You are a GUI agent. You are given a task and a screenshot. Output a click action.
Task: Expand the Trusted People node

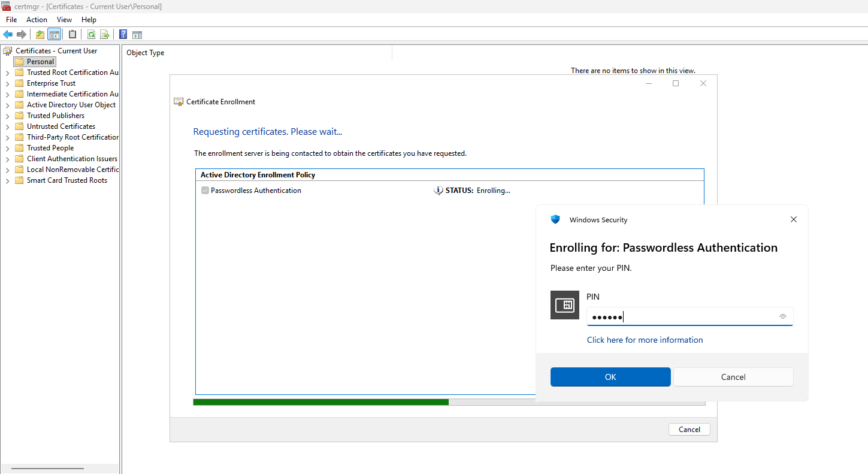coord(7,148)
